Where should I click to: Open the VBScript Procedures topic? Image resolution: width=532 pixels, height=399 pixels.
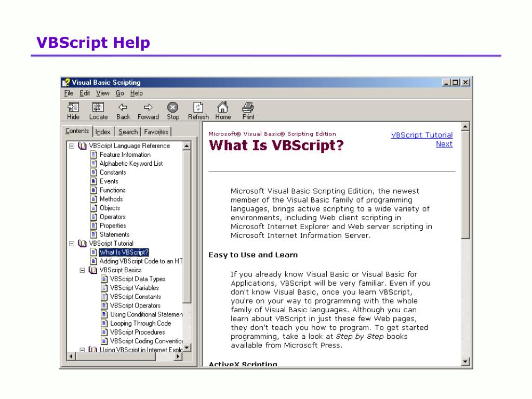[x=137, y=332]
